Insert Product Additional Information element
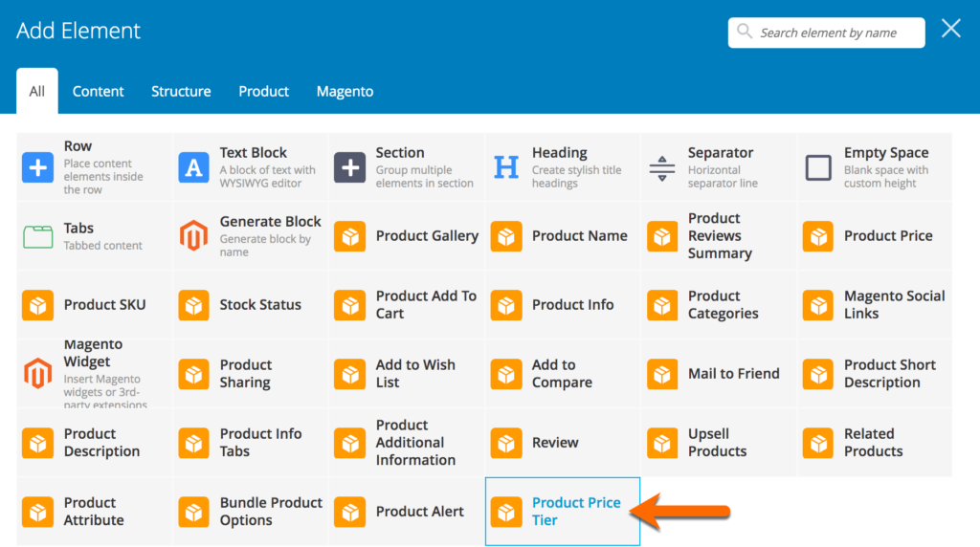This screenshot has height=547, width=980. pos(406,443)
